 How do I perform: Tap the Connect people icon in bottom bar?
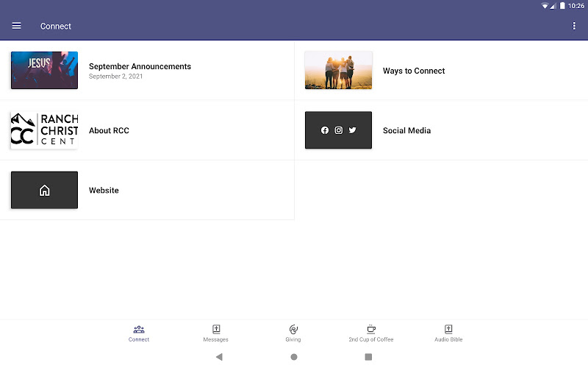[139, 329]
